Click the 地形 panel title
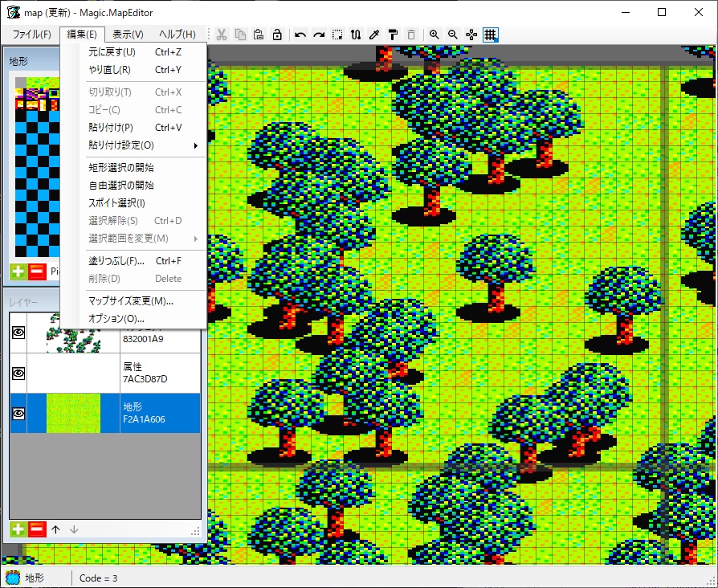This screenshot has width=718, height=588. click(18, 61)
